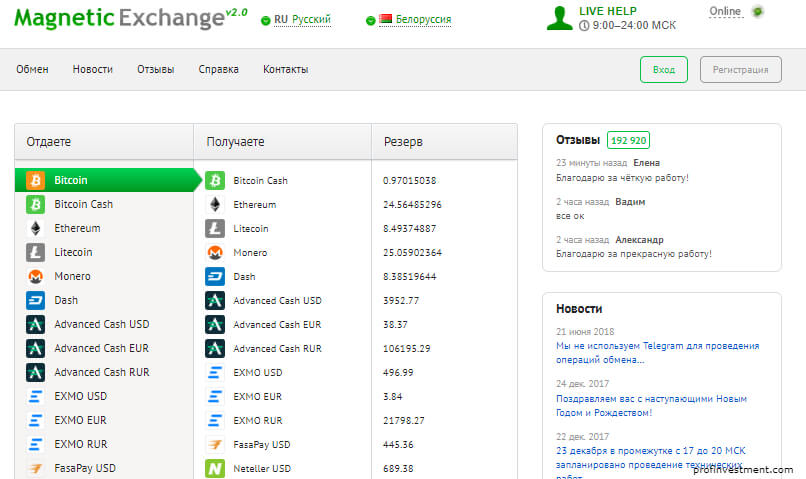
Task: Click Bitcoin Cash icon in Получаете column
Action: pos(215,180)
